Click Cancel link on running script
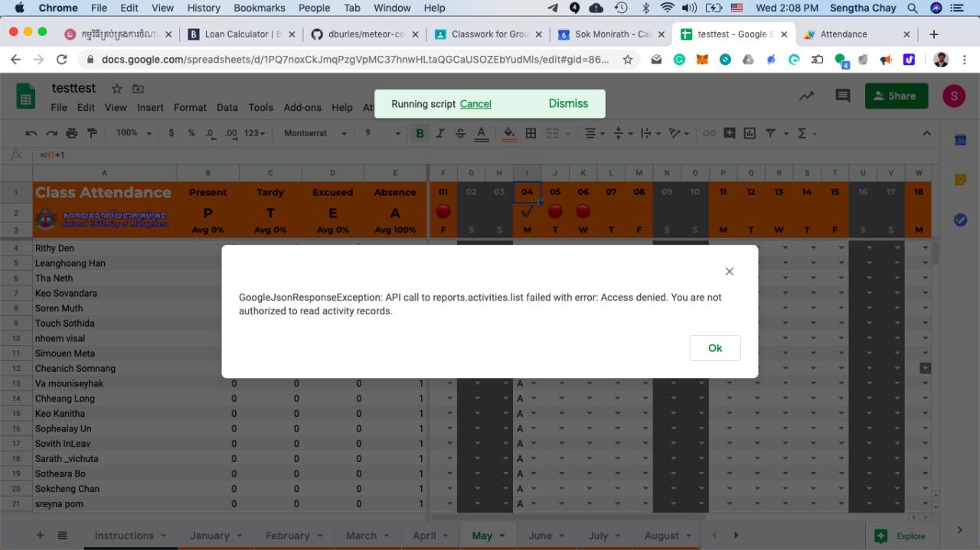 (x=475, y=104)
